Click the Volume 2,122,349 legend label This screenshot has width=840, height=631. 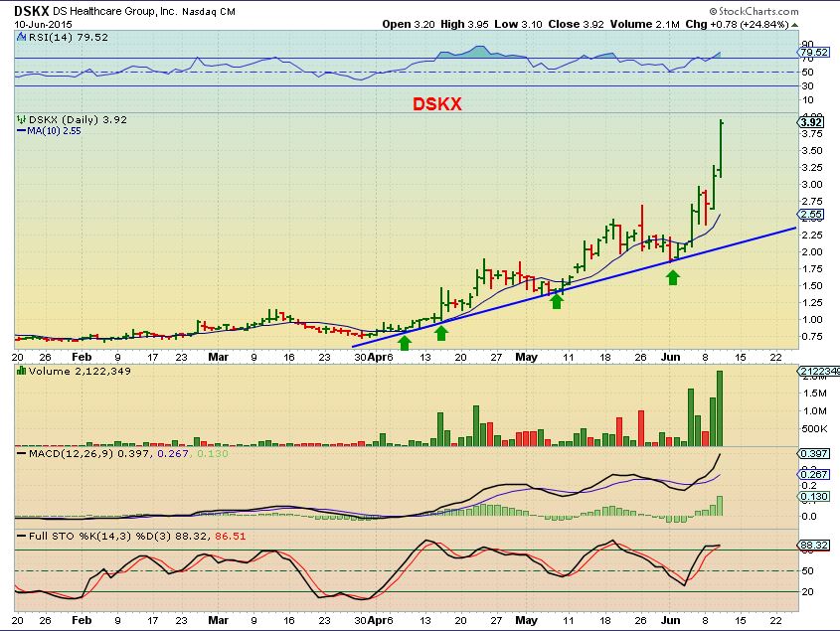80,371
